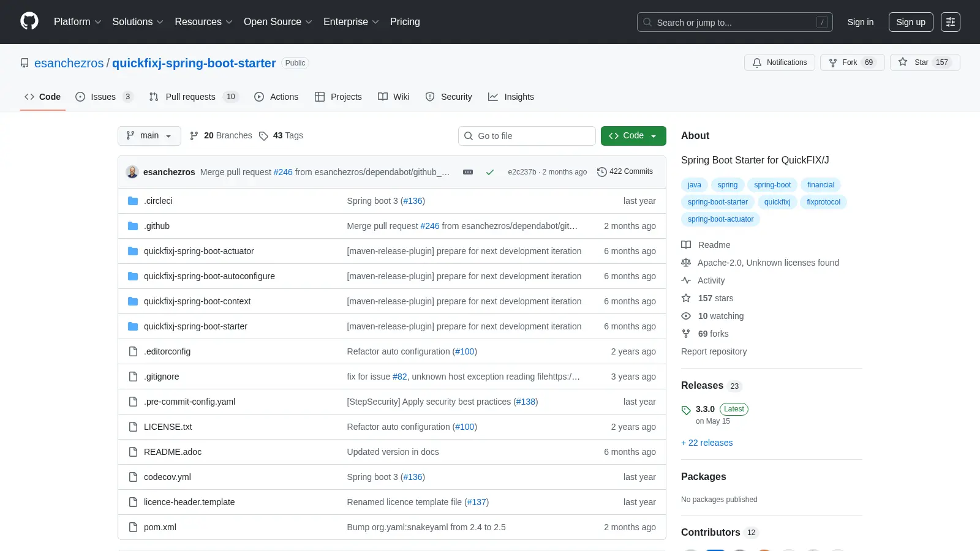Image resolution: width=980 pixels, height=551 pixels.
Task: Click the scale icon for license
Action: point(686,263)
